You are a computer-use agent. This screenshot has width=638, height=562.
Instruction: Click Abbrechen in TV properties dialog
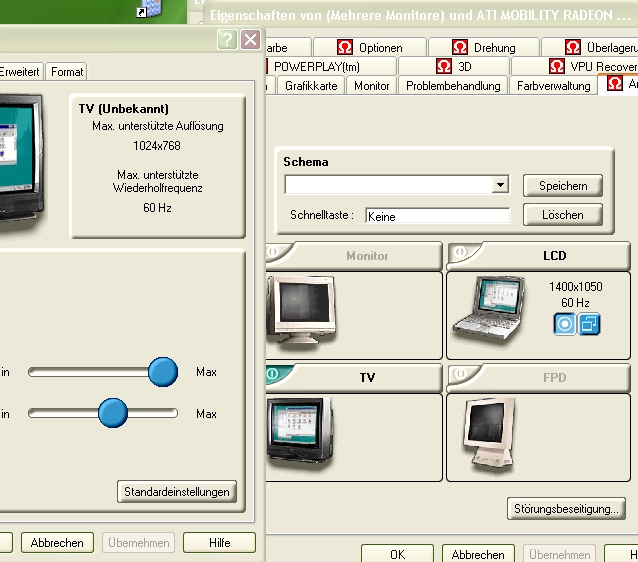tap(57, 542)
